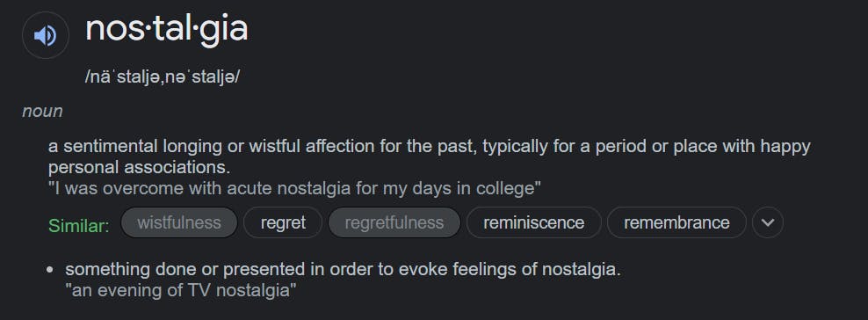Click the headword 'nos·tal·gia' title
The width and height of the screenshot is (868, 320).
(167, 29)
